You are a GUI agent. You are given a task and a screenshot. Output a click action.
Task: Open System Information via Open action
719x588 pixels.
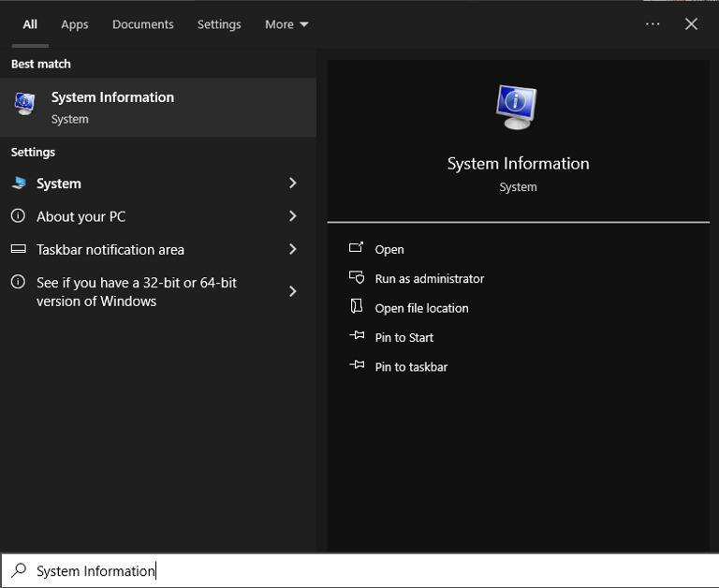(x=389, y=249)
